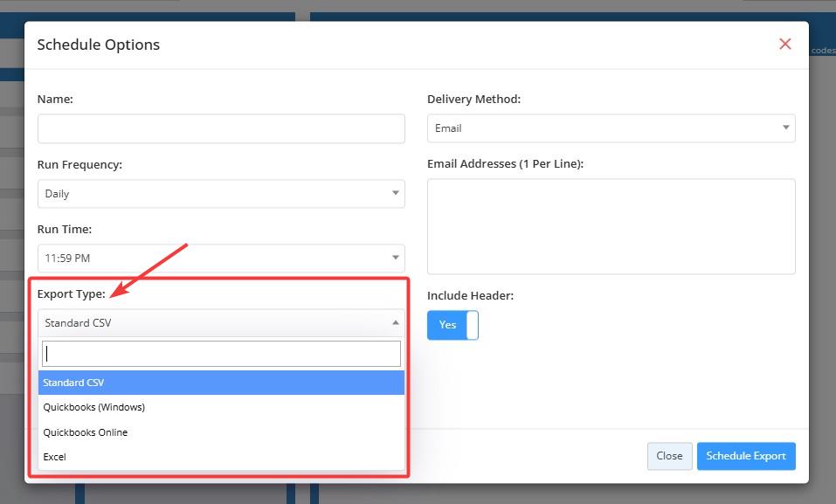The image size is (836, 504).
Task: Click into the Email Addresses text area
Action: click(x=611, y=226)
